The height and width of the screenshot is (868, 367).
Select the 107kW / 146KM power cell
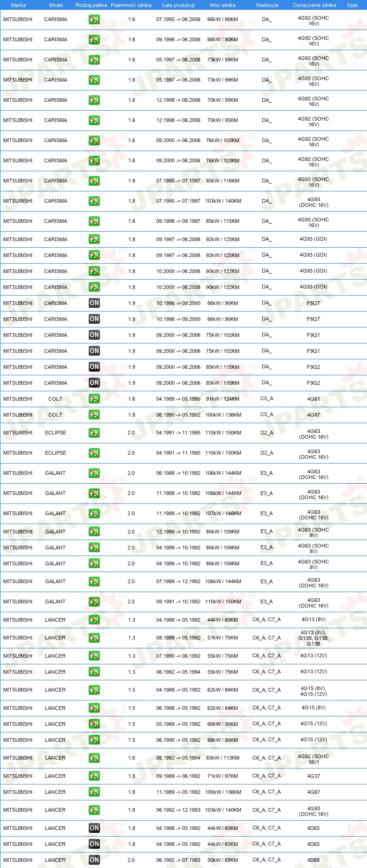223,513
